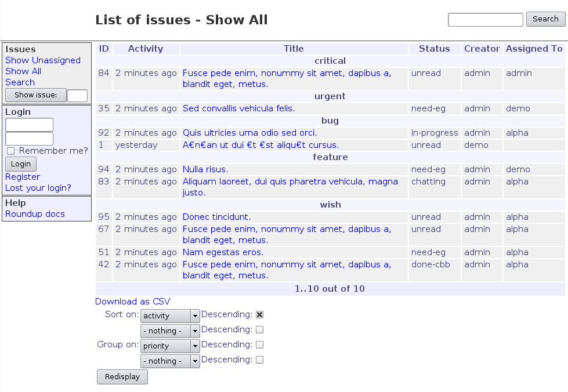This screenshot has height=392, width=568.
Task: Open the Download as CSV link
Action: [x=133, y=302]
